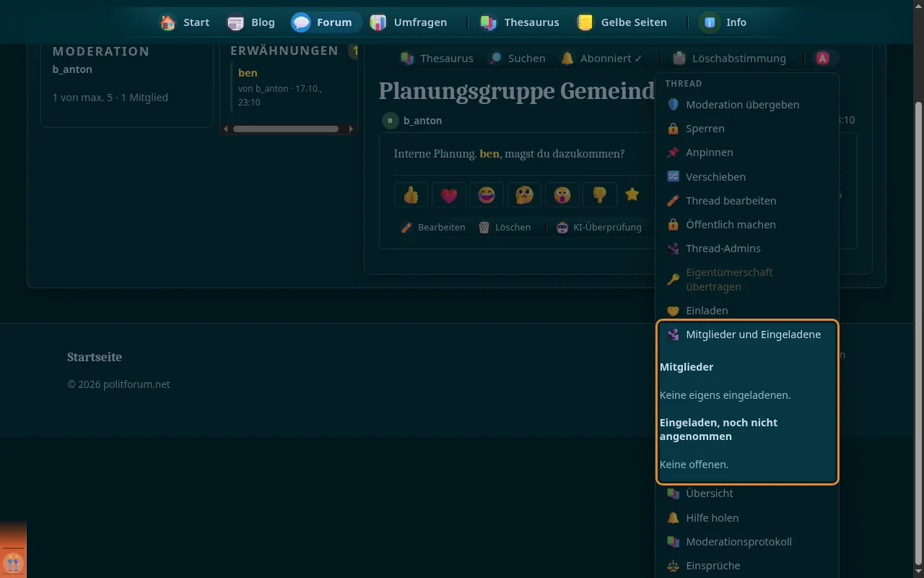The height and width of the screenshot is (578, 924).
Task: Toggle the Abonniert subscription bell
Action: click(602, 59)
